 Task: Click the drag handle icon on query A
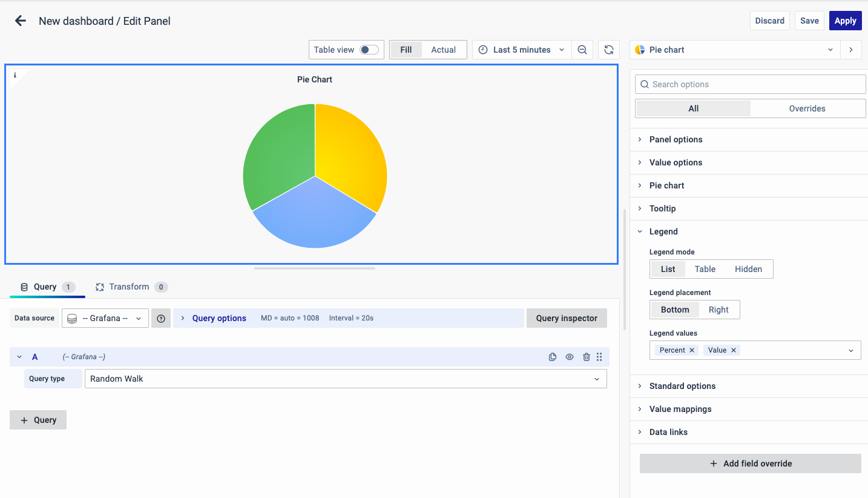click(599, 357)
